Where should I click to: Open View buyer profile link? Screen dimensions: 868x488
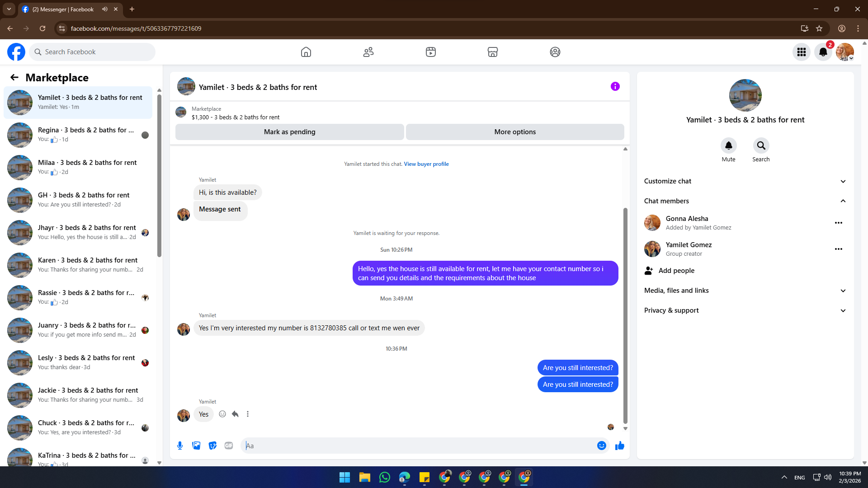pyautogui.click(x=426, y=164)
